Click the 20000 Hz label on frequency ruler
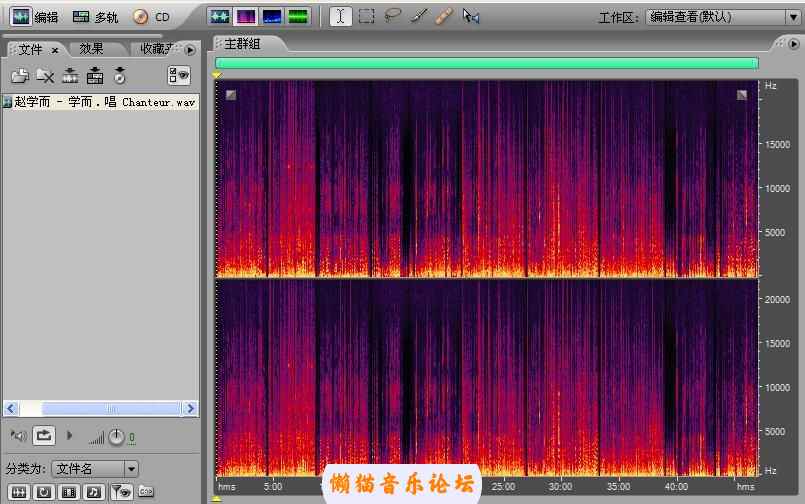The image size is (805, 504). 777,299
